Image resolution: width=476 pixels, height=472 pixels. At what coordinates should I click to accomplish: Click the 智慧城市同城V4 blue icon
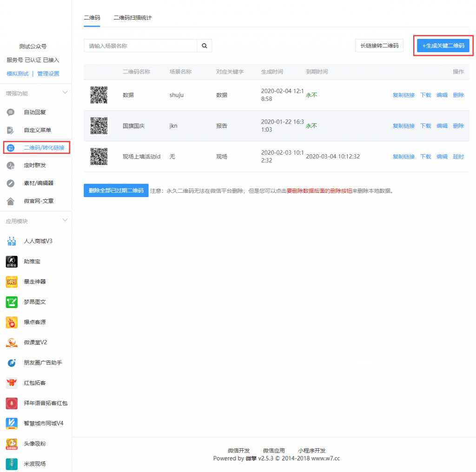tap(12, 424)
